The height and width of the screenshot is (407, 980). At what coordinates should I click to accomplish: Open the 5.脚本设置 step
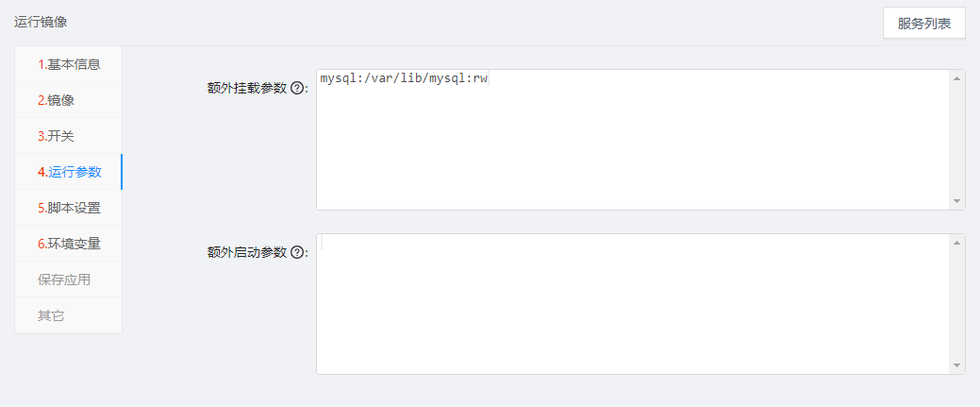click(x=69, y=208)
